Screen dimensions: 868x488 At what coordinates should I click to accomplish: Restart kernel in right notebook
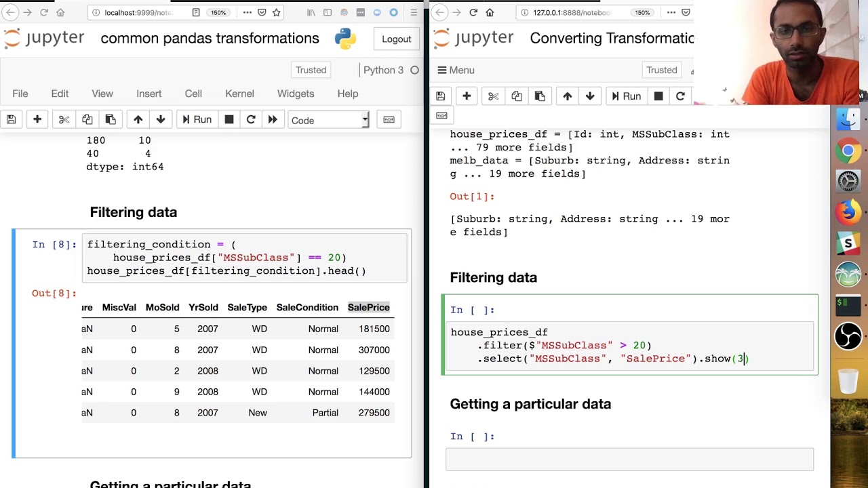(x=680, y=96)
